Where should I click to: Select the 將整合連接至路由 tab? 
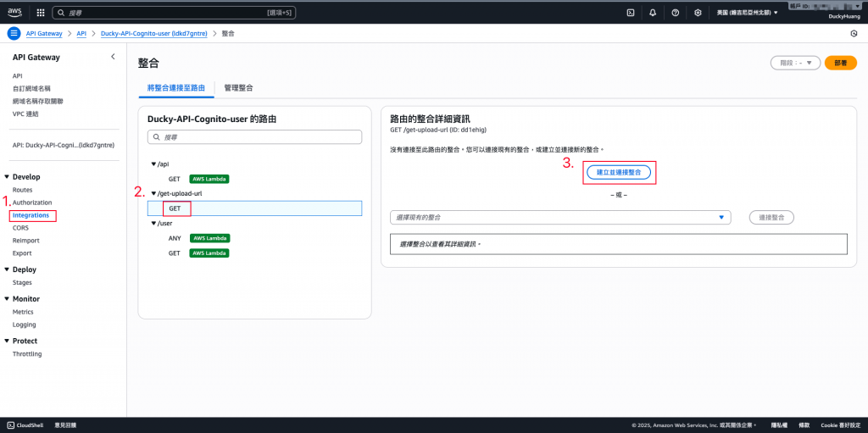176,88
